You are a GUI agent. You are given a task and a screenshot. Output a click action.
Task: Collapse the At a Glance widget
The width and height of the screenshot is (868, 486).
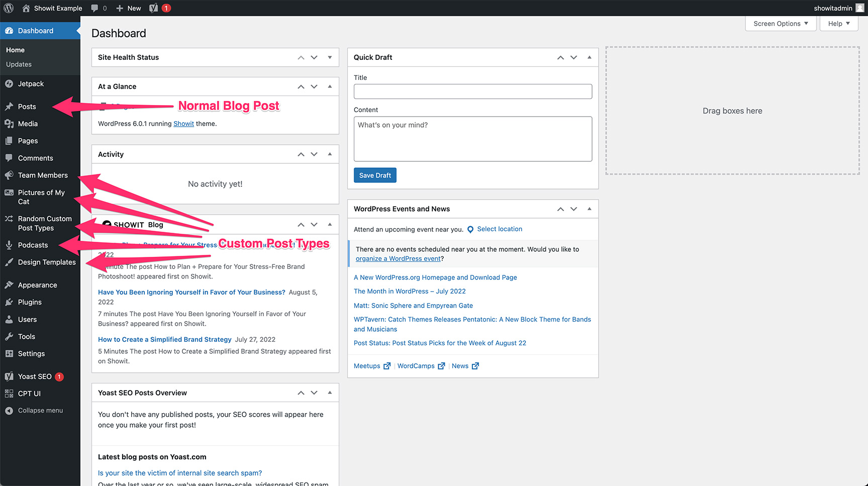point(330,86)
